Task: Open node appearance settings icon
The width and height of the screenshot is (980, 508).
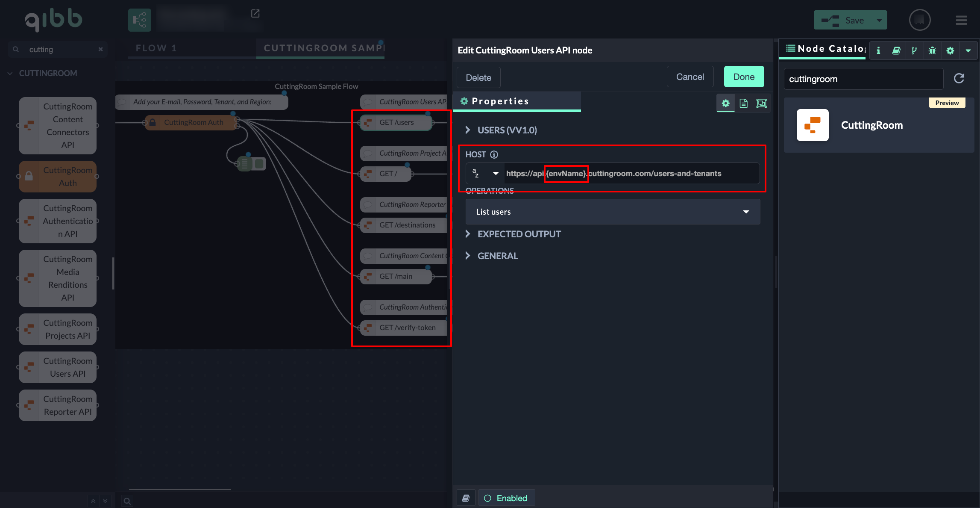Action: (x=761, y=103)
